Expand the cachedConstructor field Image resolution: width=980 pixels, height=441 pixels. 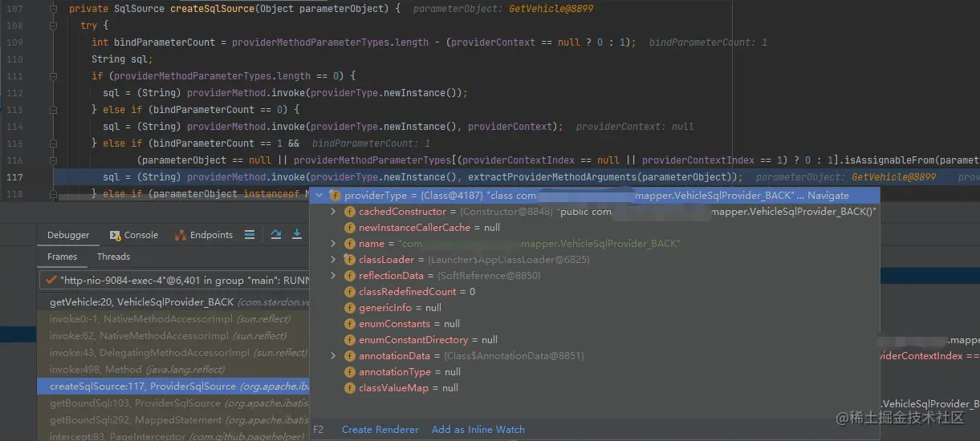click(x=334, y=212)
